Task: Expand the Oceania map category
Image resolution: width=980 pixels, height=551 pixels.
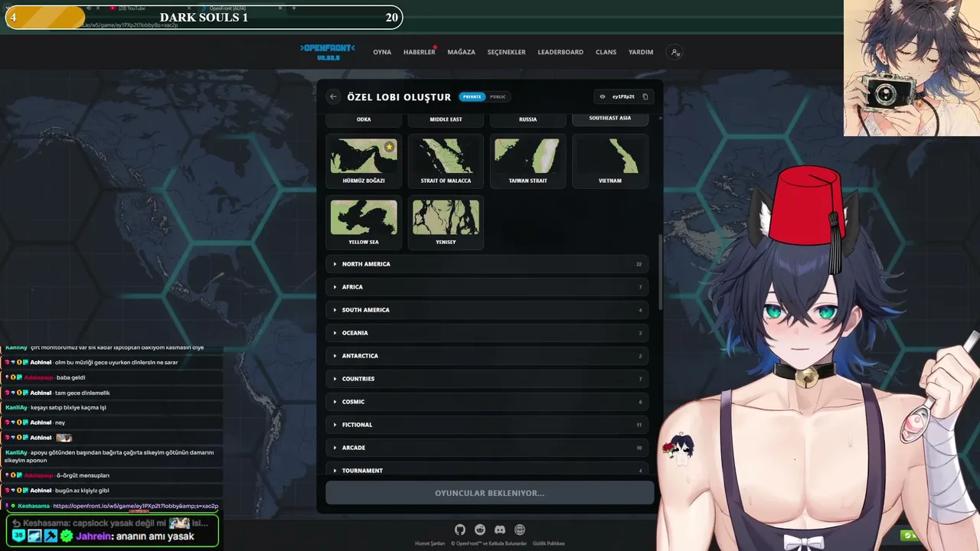Action: click(487, 333)
